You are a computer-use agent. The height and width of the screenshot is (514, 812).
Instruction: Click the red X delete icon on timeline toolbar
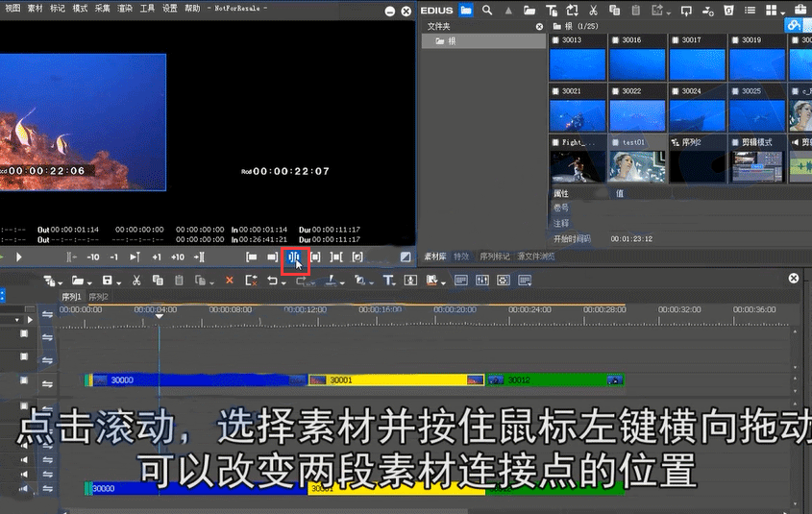pyautogui.click(x=229, y=281)
